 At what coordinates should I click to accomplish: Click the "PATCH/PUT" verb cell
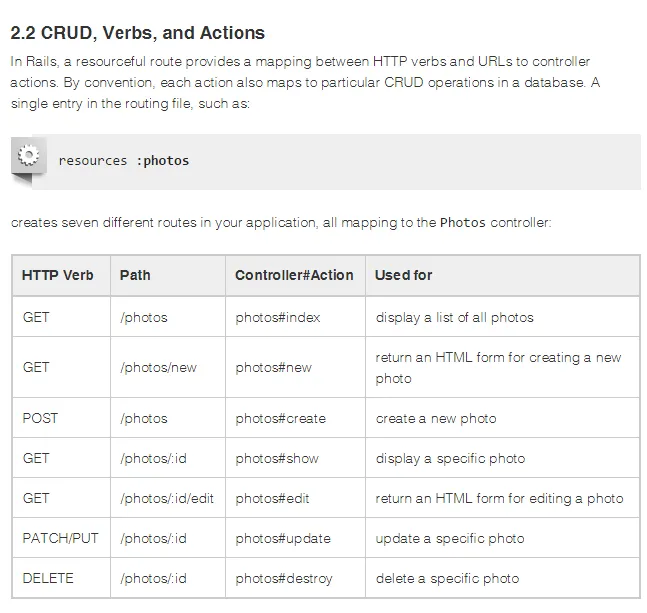(60, 538)
